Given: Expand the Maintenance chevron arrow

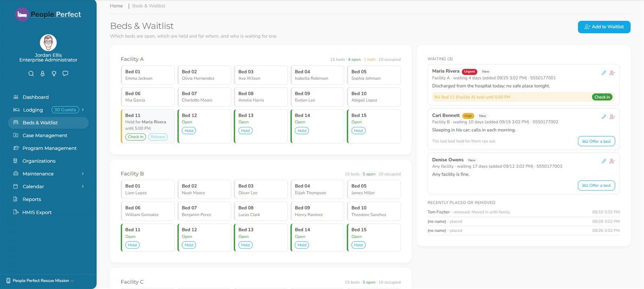Looking at the screenshot, I should point(83,174).
